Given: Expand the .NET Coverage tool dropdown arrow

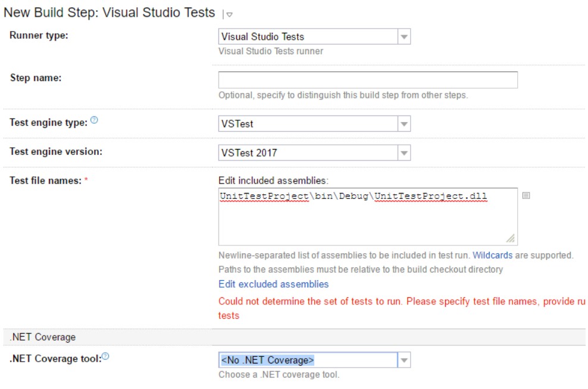Looking at the screenshot, I should [x=404, y=360].
